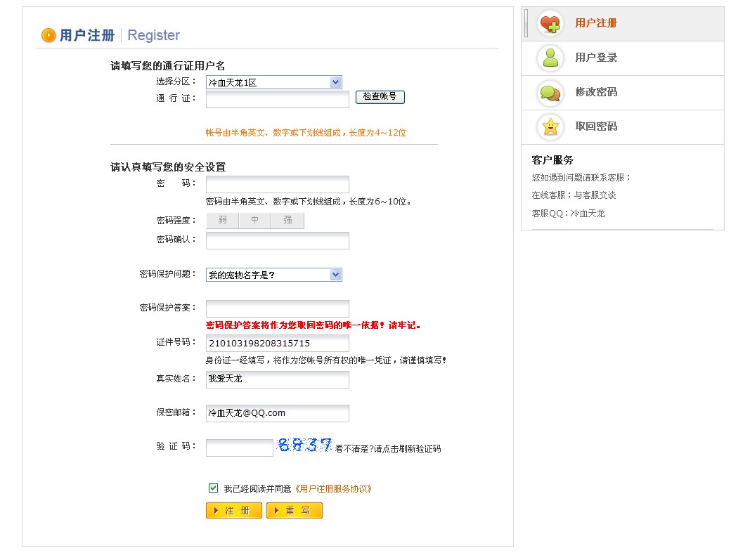Click the captcha image showing 8837
Image resolution: width=750 pixels, height=560 pixels.
click(304, 444)
